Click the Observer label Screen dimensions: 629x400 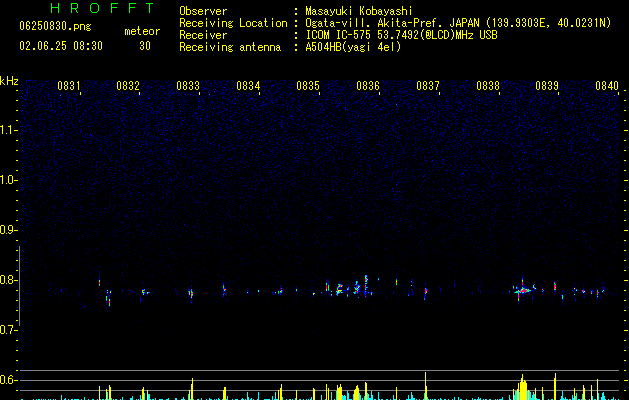click(x=203, y=11)
